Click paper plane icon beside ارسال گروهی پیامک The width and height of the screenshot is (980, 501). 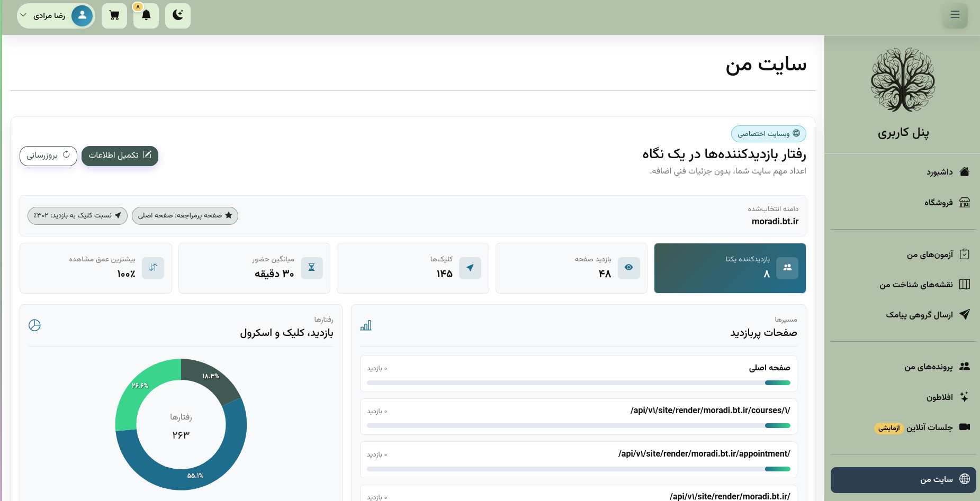[x=965, y=314]
